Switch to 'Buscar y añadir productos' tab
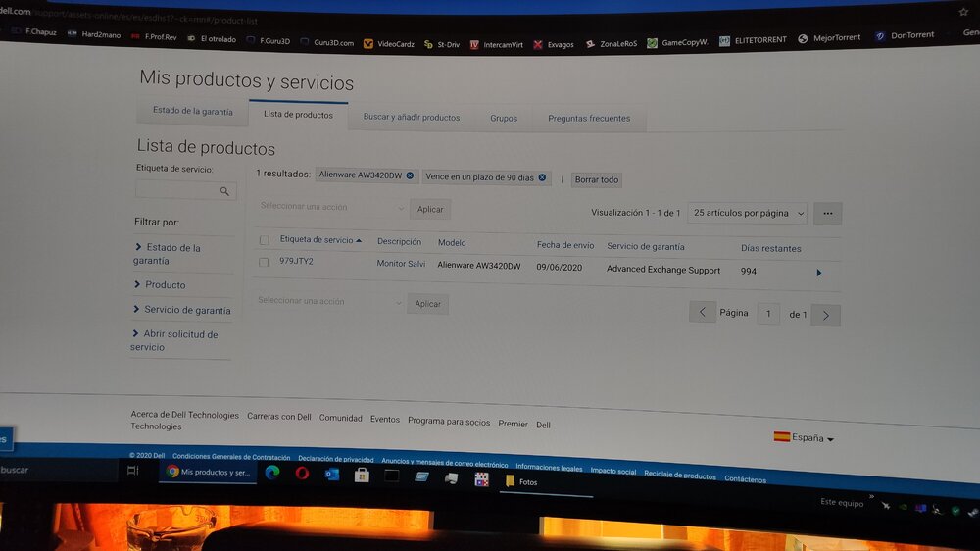This screenshot has width=980, height=551. click(412, 117)
